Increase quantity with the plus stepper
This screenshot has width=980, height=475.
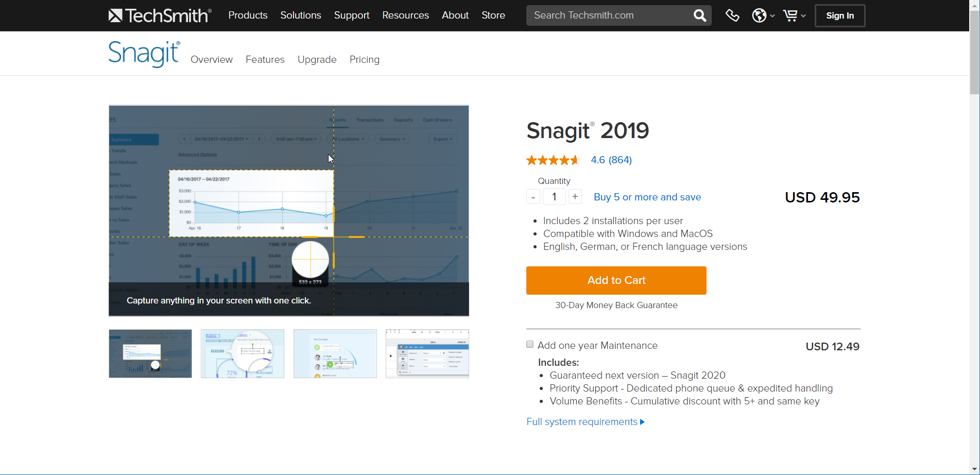click(x=575, y=196)
